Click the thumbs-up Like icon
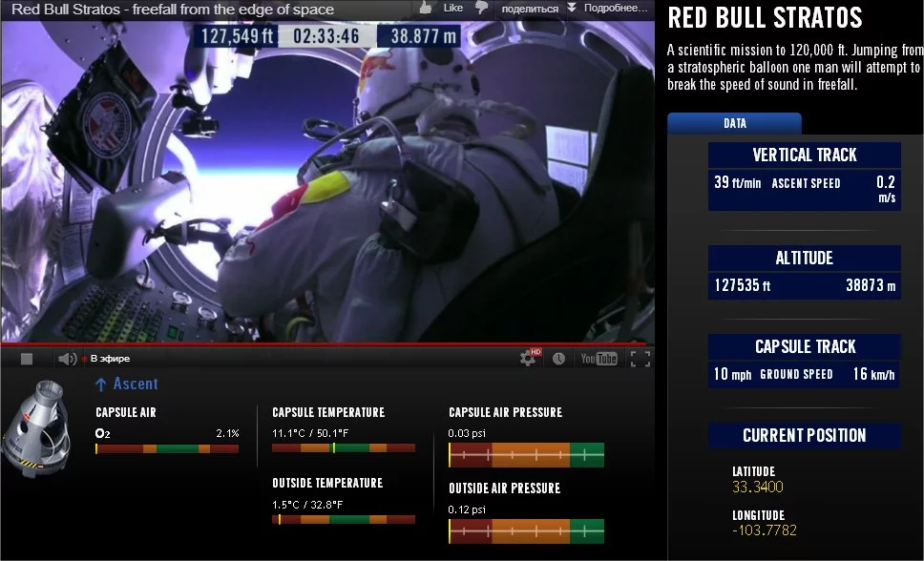This screenshot has height=561, width=924. point(426,7)
